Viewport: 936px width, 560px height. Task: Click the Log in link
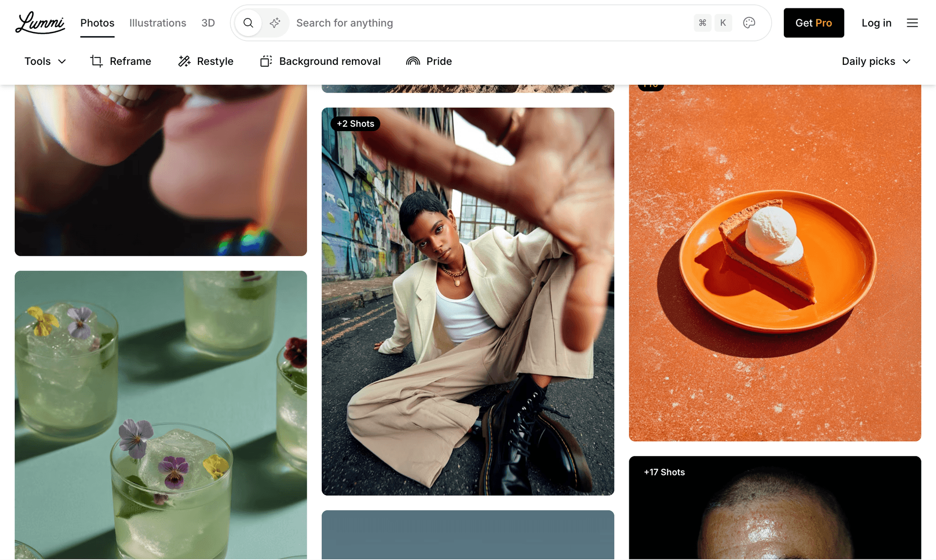click(x=876, y=23)
